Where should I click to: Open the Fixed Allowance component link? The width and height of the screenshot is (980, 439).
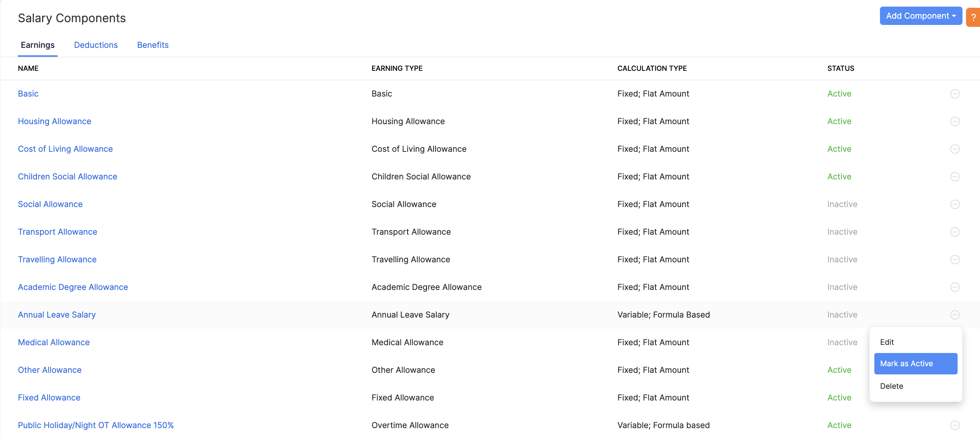click(49, 398)
